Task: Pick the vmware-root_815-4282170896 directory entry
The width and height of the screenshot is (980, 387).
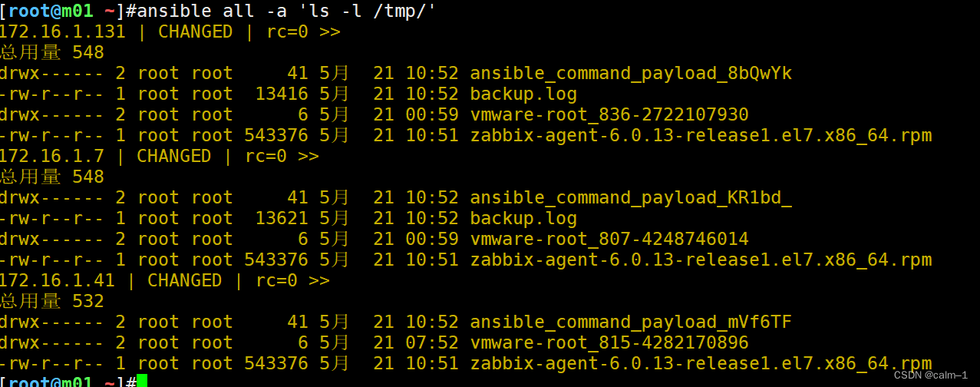Action: [609, 342]
